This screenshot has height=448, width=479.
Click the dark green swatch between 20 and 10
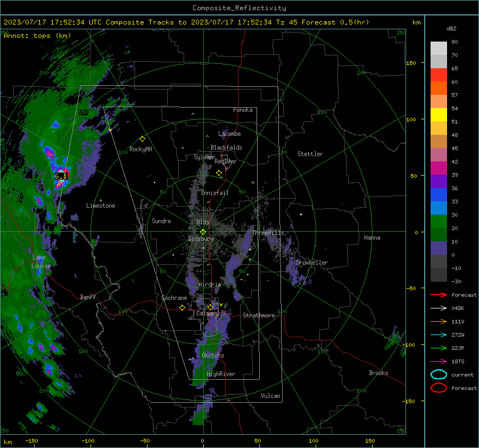coord(439,235)
